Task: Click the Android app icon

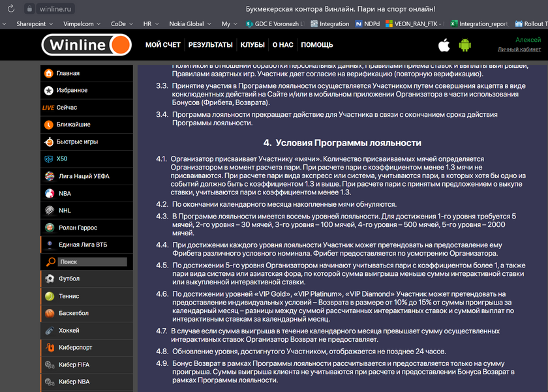Action: click(x=464, y=45)
